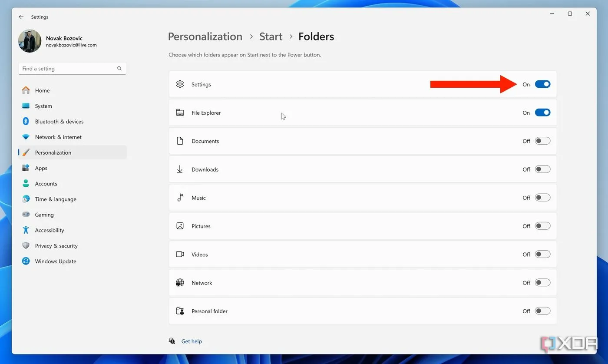Click the Network wifi icon in sidebar
This screenshot has height=364, width=608.
[26, 137]
